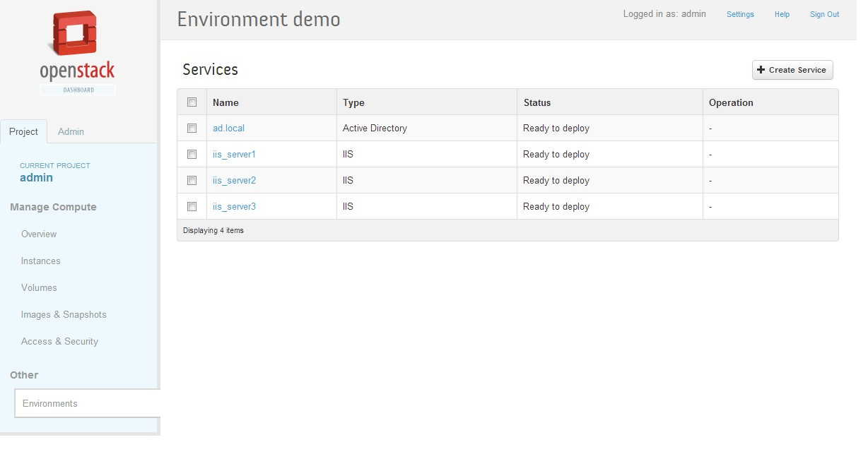View the iis_server3 service details
This screenshot has width=868, height=471.
pos(234,206)
